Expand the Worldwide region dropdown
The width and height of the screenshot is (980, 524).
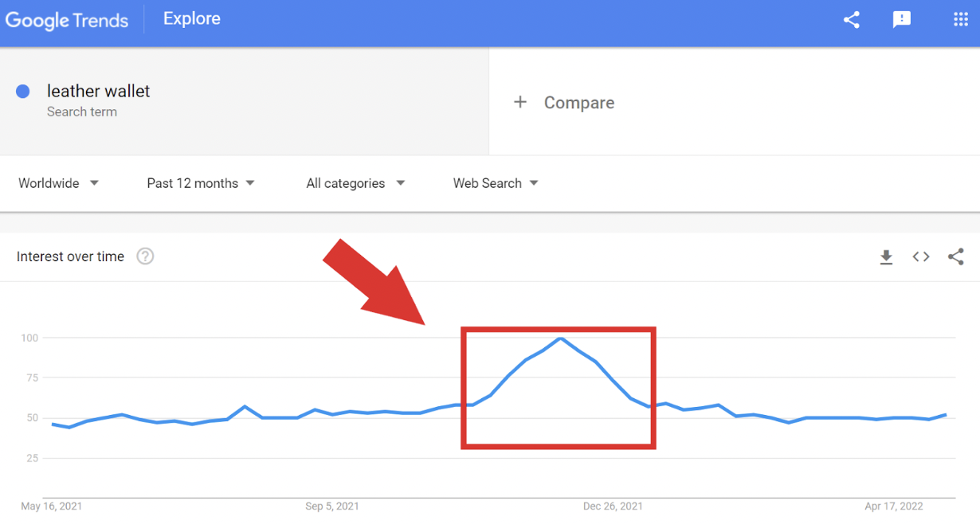pyautogui.click(x=59, y=183)
